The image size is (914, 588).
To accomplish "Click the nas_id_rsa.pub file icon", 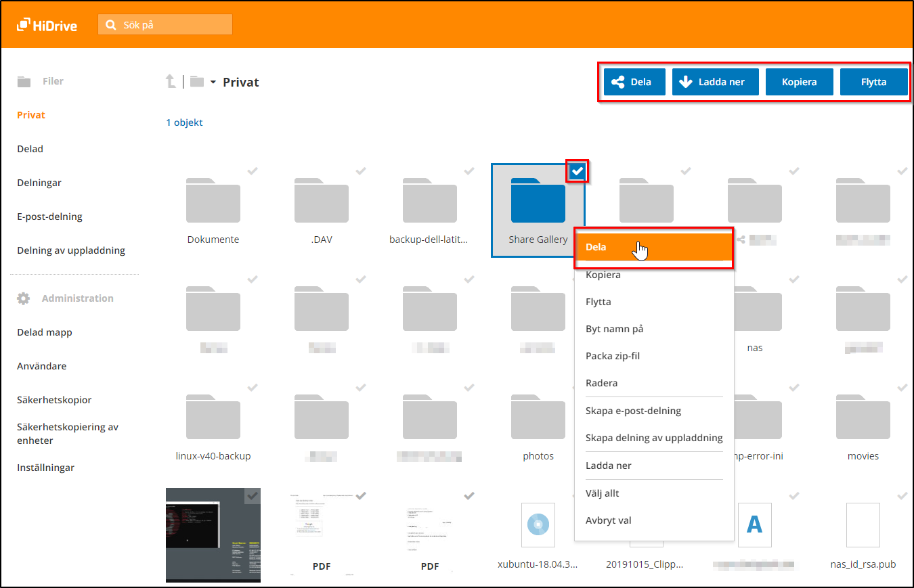I will coord(863,524).
